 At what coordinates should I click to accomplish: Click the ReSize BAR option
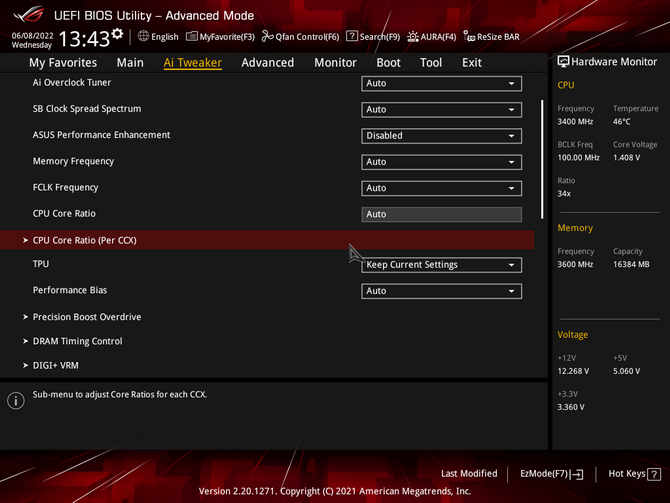tap(491, 37)
